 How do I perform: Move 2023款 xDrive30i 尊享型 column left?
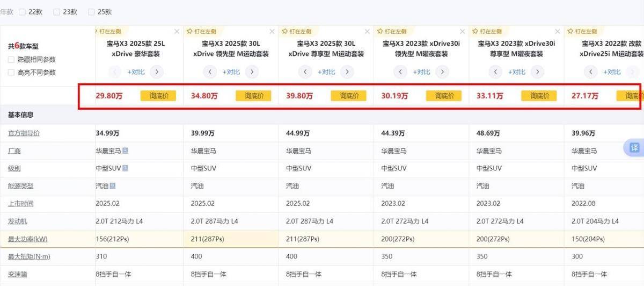click(x=495, y=71)
